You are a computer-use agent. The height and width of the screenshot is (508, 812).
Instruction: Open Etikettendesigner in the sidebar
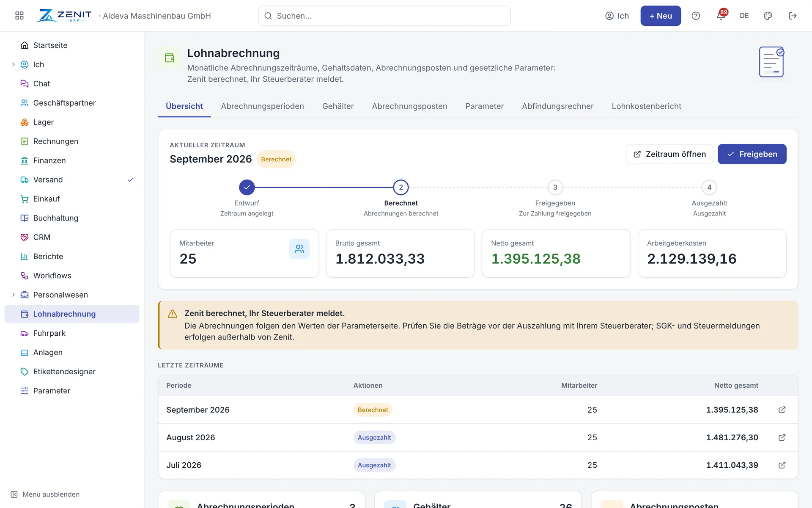click(x=72, y=372)
